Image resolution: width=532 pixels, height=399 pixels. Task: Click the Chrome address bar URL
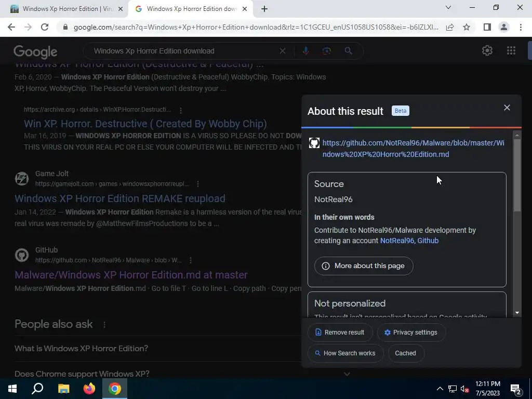(256, 27)
